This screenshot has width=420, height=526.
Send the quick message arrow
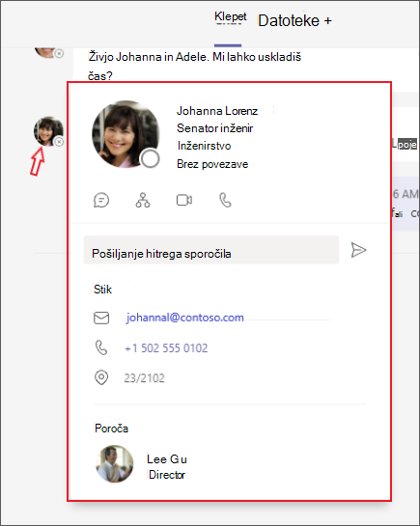coord(358,250)
